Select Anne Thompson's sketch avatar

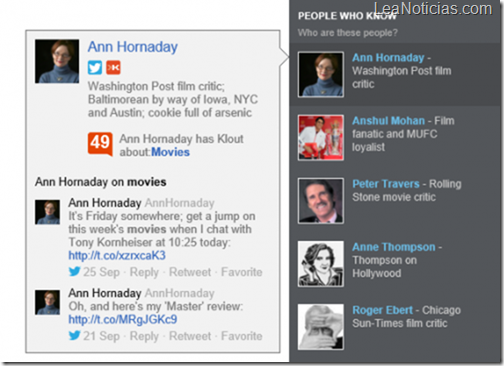(x=321, y=264)
